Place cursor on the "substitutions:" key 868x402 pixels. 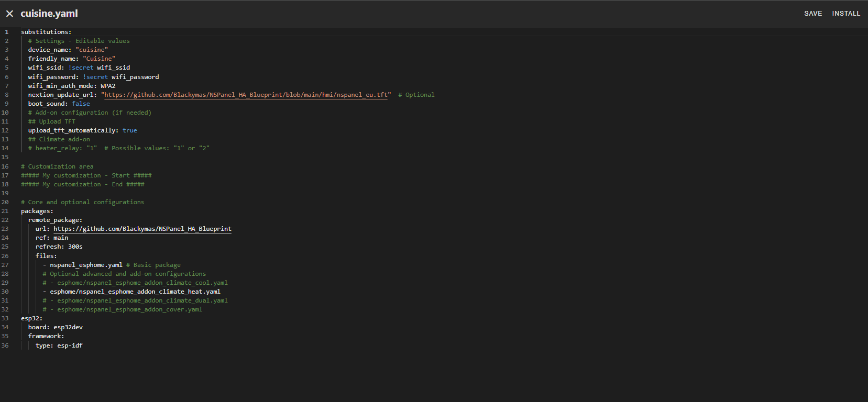[46, 32]
